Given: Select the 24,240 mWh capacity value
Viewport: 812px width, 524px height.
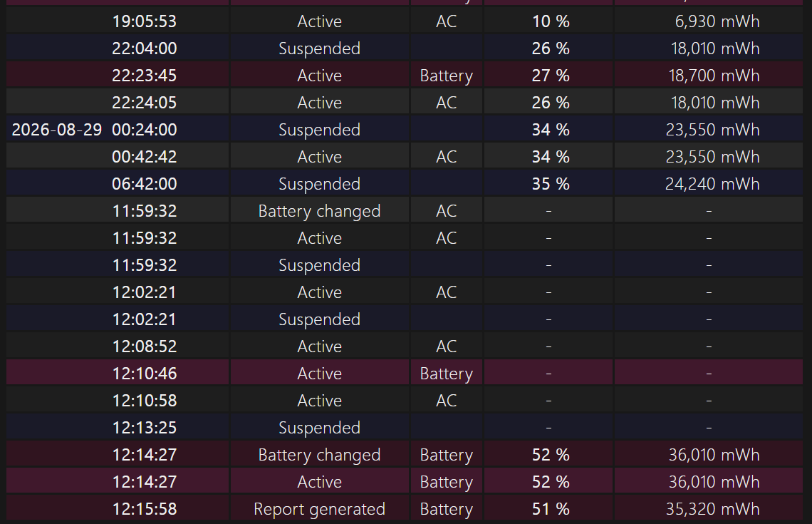Looking at the screenshot, I should [712, 184].
